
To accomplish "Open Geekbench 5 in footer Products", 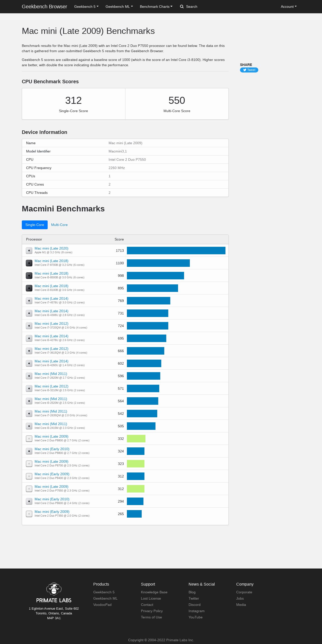I will [104, 592].
